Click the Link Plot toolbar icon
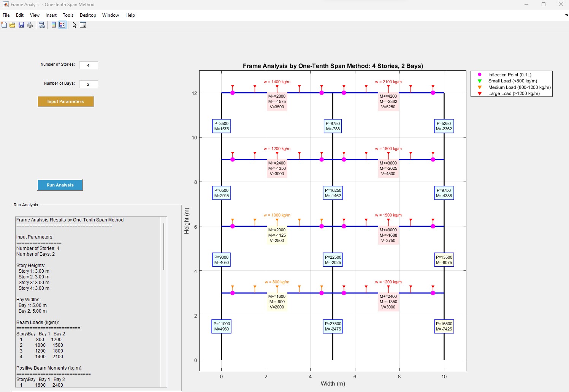 (x=42, y=25)
